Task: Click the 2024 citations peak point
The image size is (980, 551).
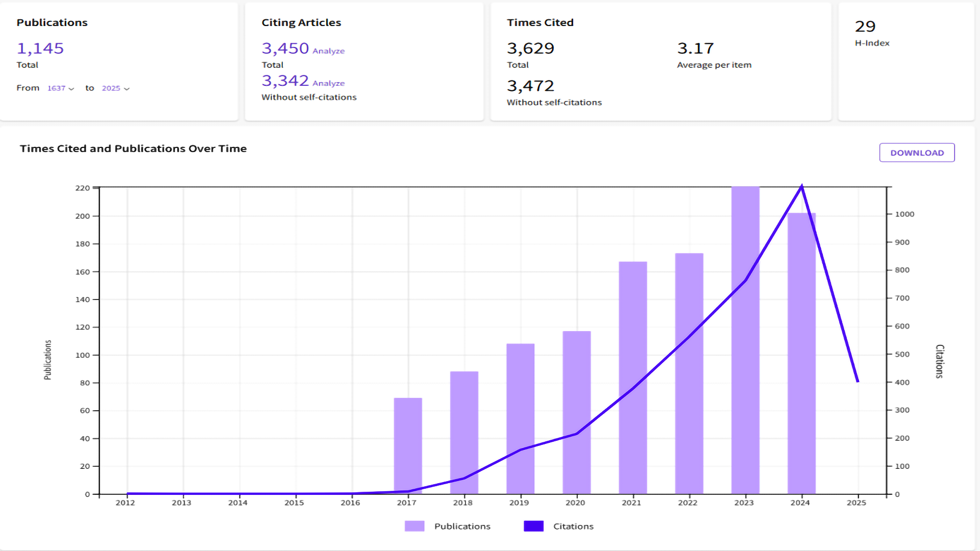Action: (801, 186)
